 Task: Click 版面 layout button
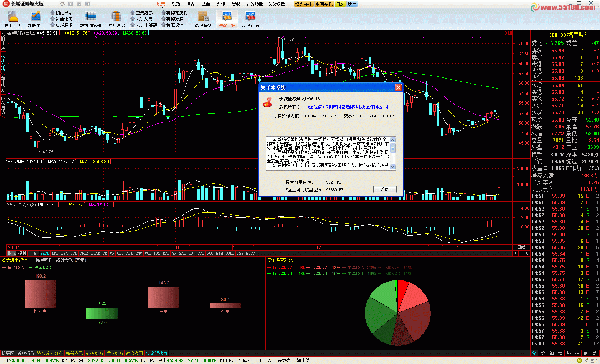pyautogui.click(x=352, y=4)
